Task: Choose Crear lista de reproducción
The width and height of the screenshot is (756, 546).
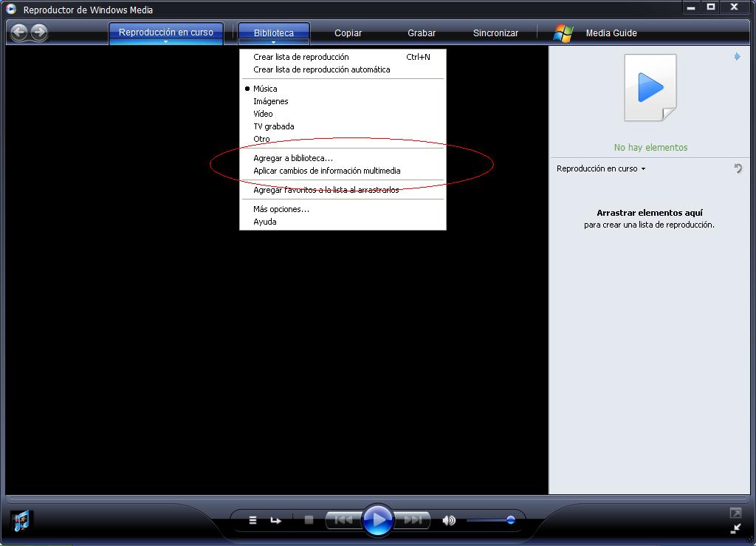Action: (x=343, y=57)
